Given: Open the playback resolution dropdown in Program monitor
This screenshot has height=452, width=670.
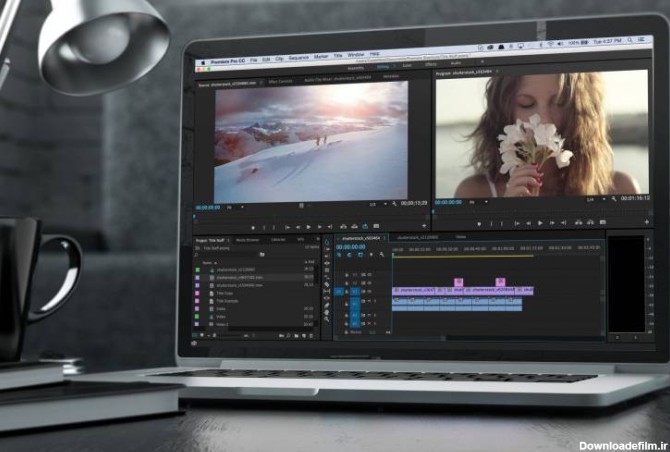Looking at the screenshot, I should pos(591,201).
